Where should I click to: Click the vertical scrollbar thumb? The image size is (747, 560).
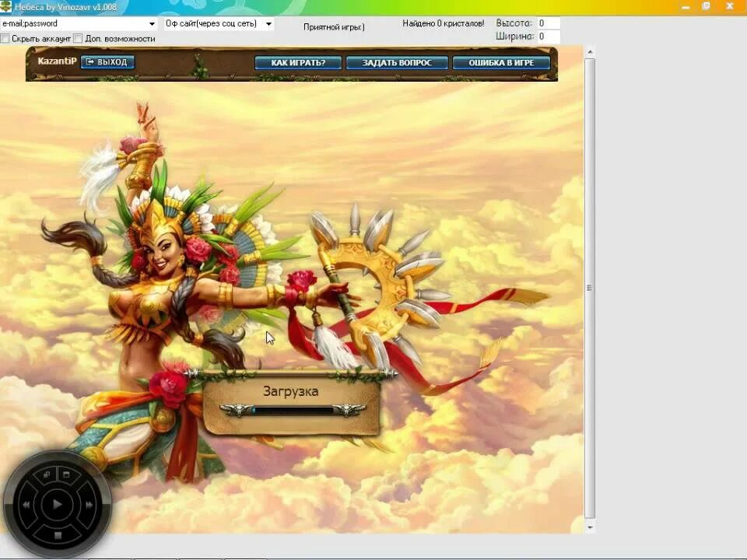[590, 288]
